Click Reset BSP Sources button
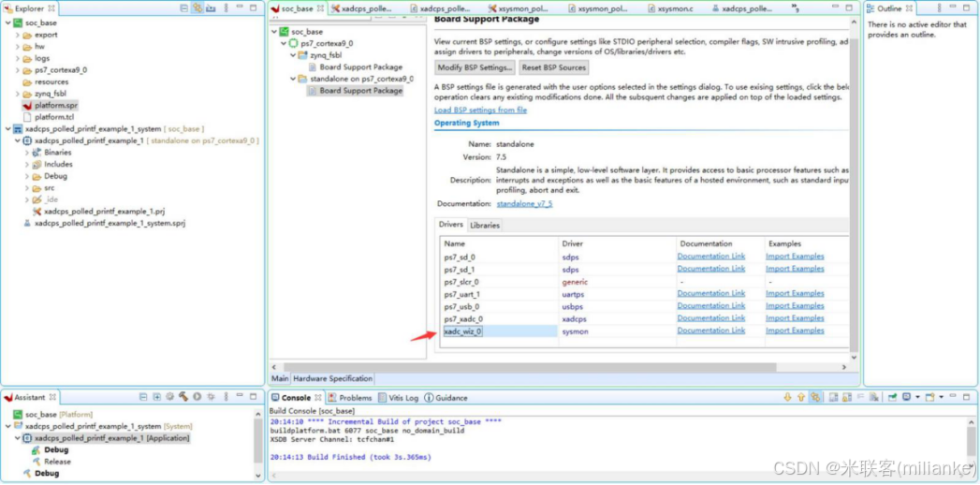The height and width of the screenshot is (485, 980). pos(554,67)
